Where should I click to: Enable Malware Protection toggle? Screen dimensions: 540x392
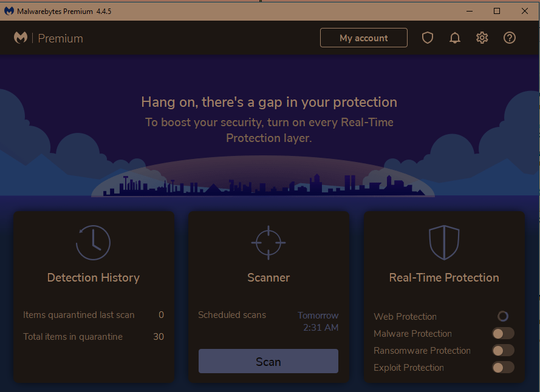[502, 333]
